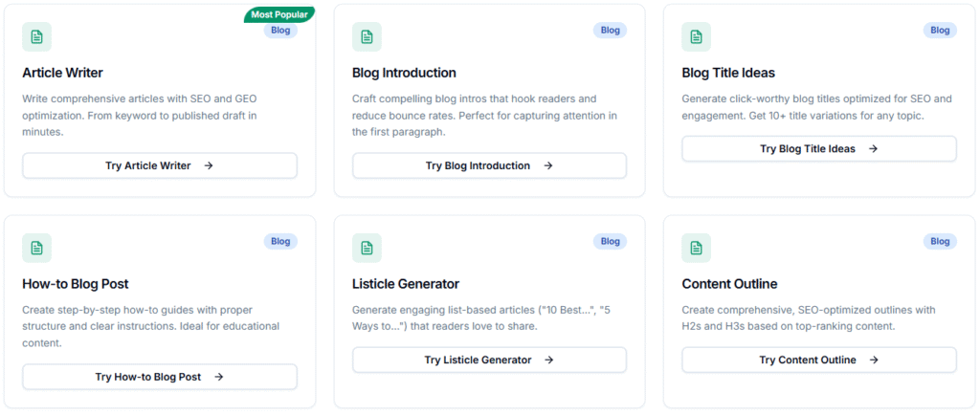Start the Try Listicle Generator button
980x415 pixels.
coord(488,360)
